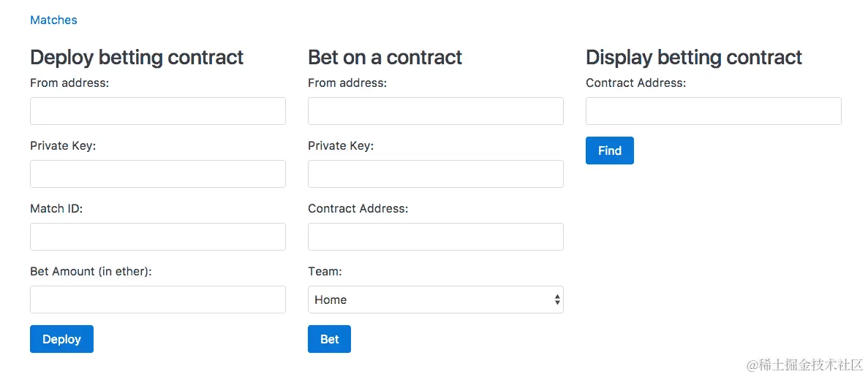Focus Private Key field in Deploy betting contract
Image resolution: width=868 pixels, height=377 pixels.
(x=157, y=174)
